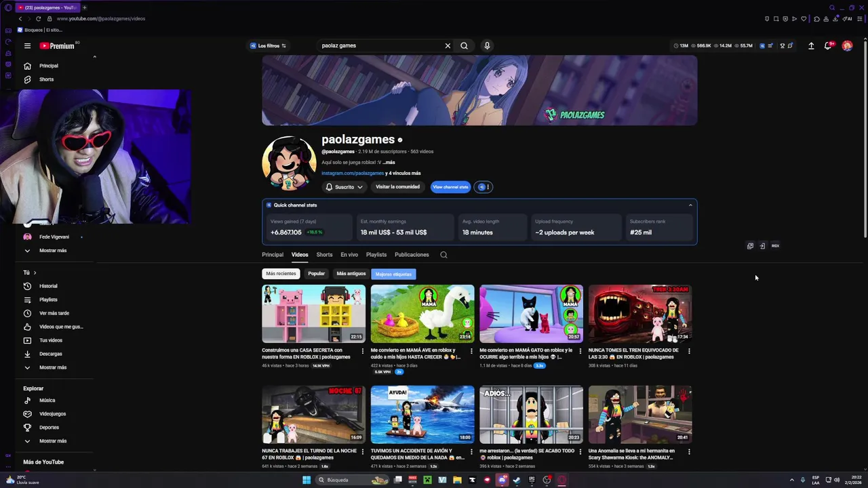This screenshot has width=868, height=488.
Task: Select the Popular filter chip
Action: click(317, 274)
